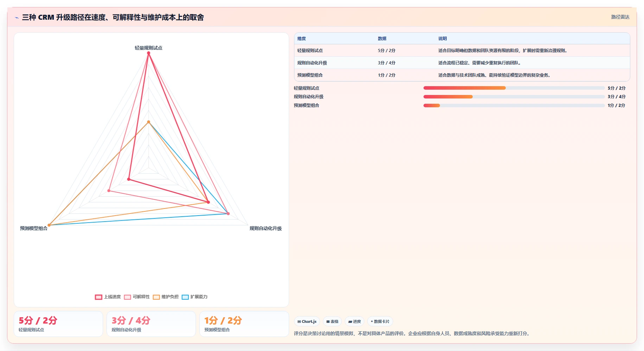Toggle the 扩展能力 legend series
The image size is (644, 351).
click(x=195, y=297)
